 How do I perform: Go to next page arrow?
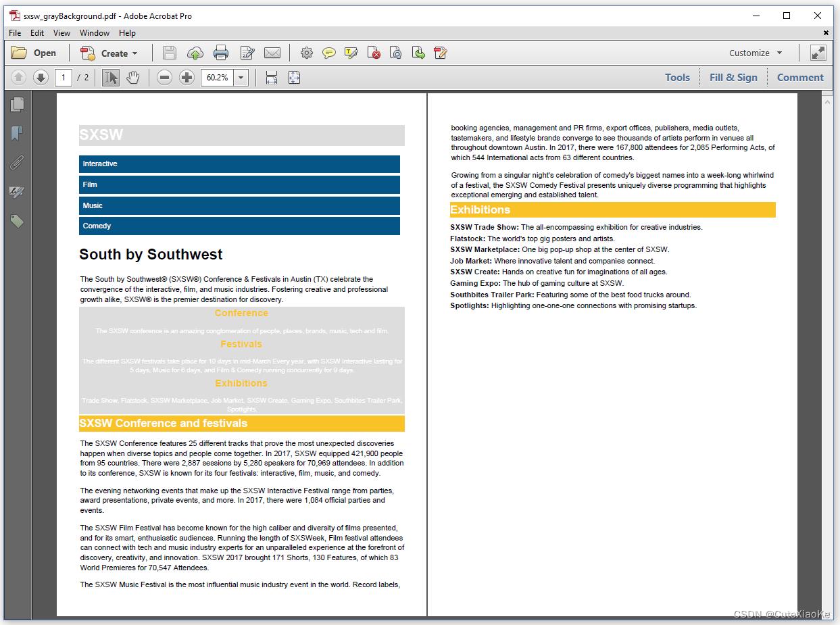(x=41, y=77)
